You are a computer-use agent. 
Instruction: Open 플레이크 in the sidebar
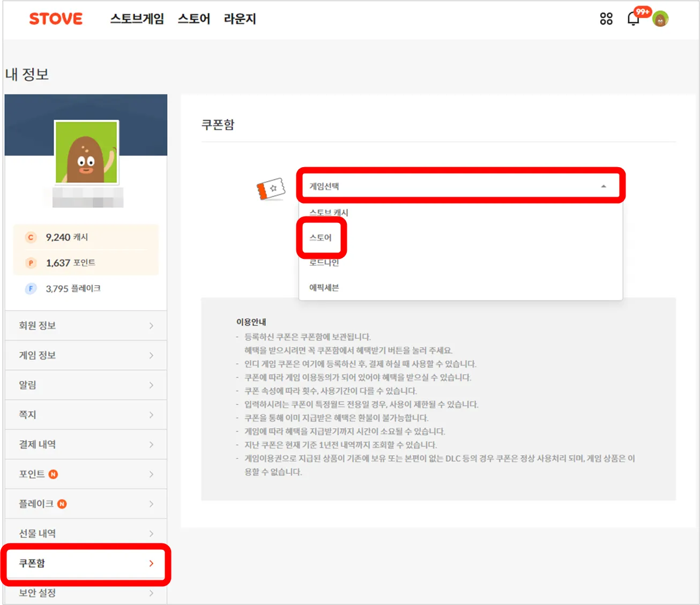(x=86, y=504)
